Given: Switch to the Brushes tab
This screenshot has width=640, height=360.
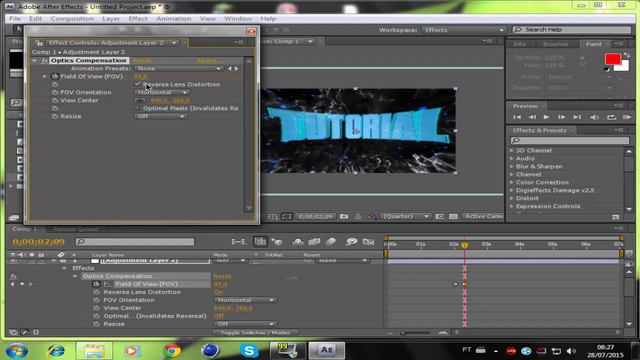Looking at the screenshot, I should (x=555, y=44).
